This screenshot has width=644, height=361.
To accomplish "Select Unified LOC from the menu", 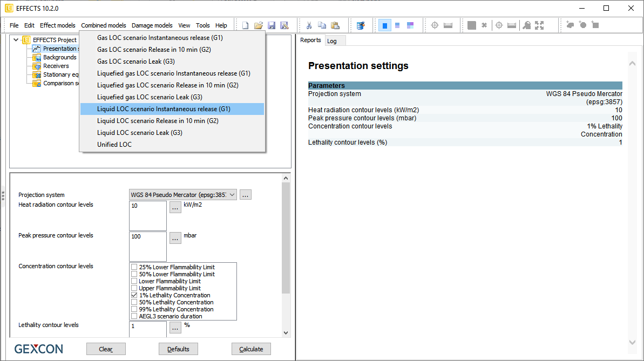I will click(x=114, y=145).
